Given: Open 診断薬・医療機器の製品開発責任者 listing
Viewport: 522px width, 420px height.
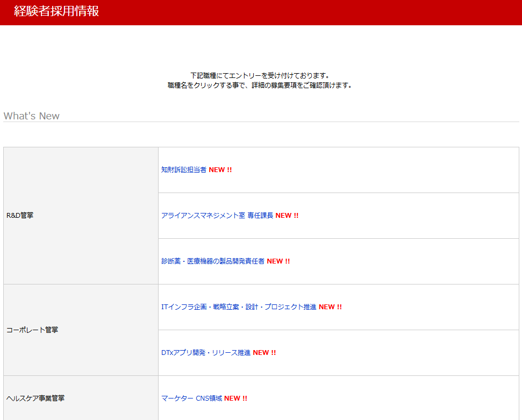Looking at the screenshot, I should (213, 261).
